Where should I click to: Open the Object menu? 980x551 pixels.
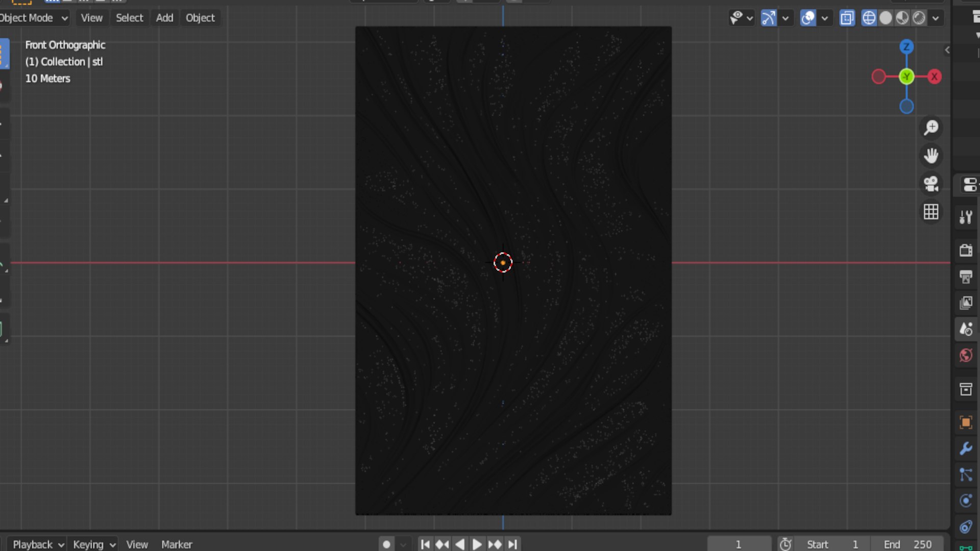200,18
